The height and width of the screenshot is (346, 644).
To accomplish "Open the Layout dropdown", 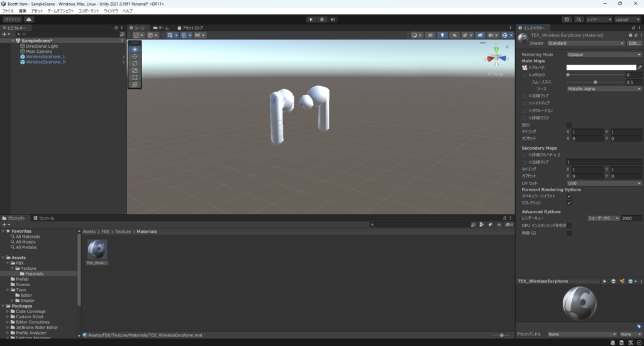I will (x=627, y=20).
